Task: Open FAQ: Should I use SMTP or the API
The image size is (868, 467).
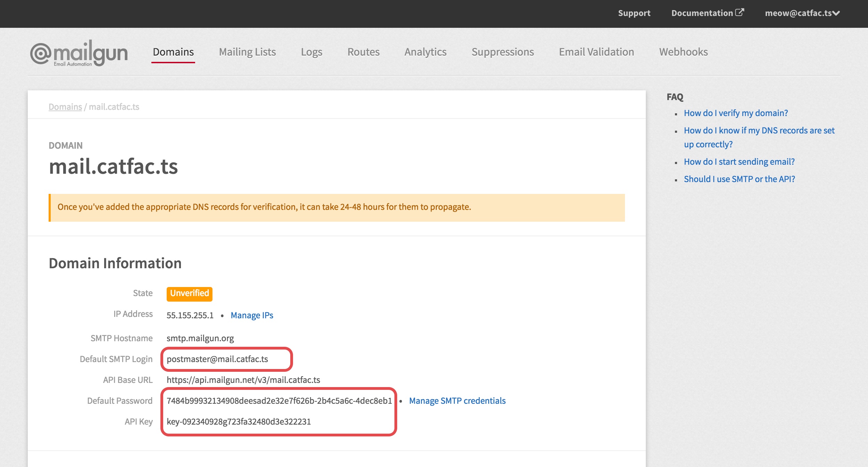Action: (x=739, y=179)
